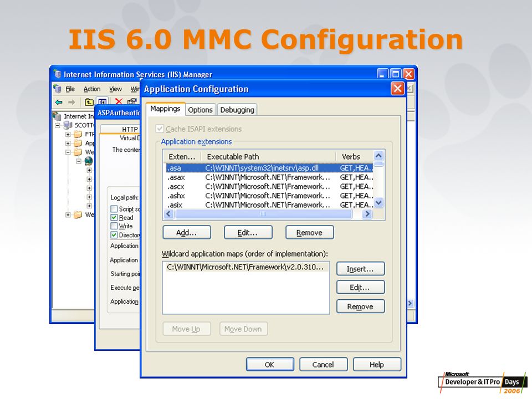Maximize the IIS Manager window
The width and height of the screenshot is (532, 399).
[x=395, y=74]
